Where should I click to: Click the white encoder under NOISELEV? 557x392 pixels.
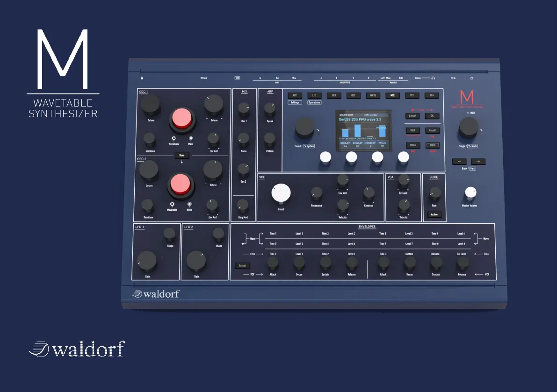377,157
